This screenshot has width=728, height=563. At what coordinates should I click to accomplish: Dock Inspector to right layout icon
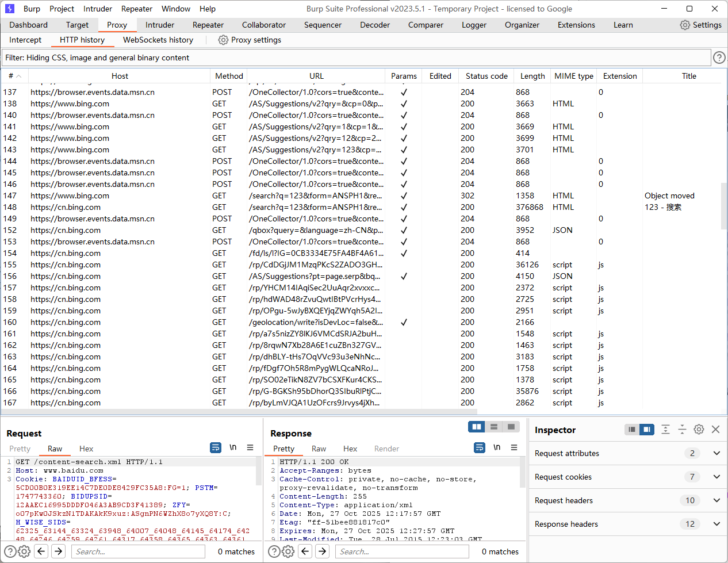coord(647,430)
